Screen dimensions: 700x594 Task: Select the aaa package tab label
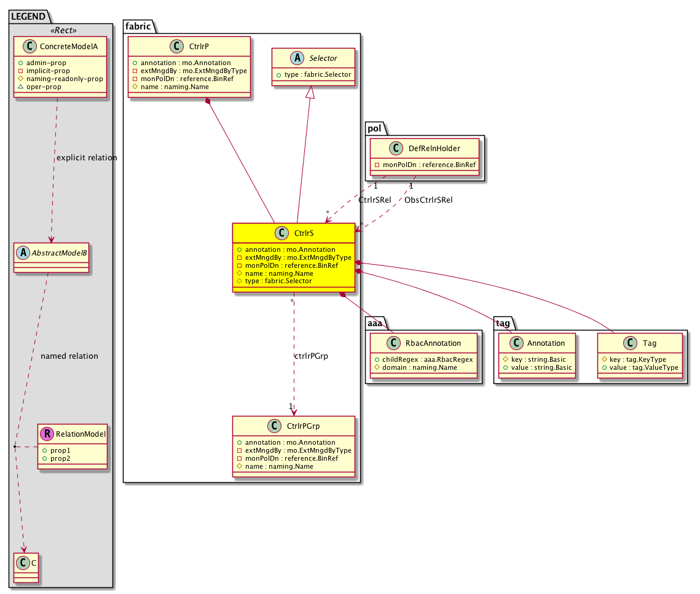pos(375,323)
